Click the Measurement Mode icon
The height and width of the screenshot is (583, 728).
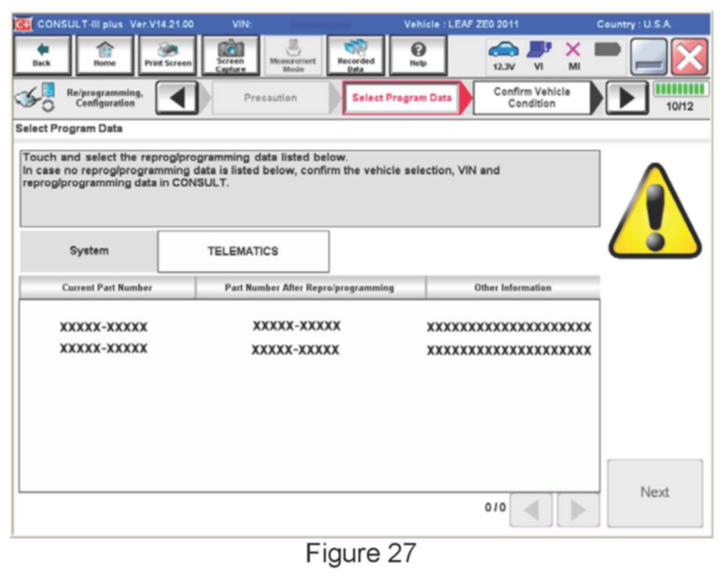point(293,55)
